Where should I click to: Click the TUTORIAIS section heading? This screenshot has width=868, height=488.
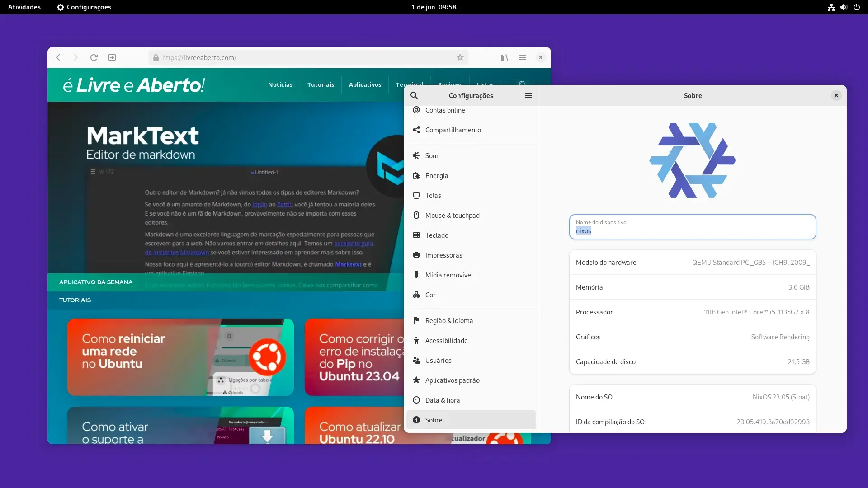[x=75, y=300]
